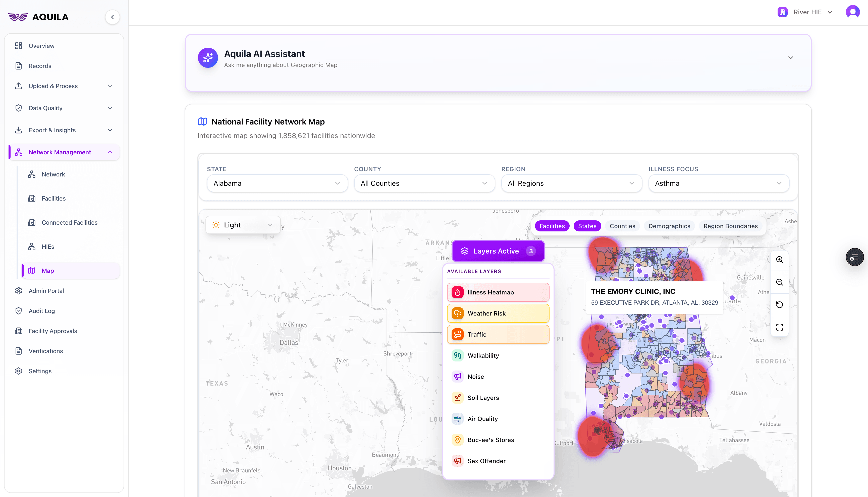Click the map zoom out icon
This screenshot has width=868, height=497.
[x=779, y=282]
